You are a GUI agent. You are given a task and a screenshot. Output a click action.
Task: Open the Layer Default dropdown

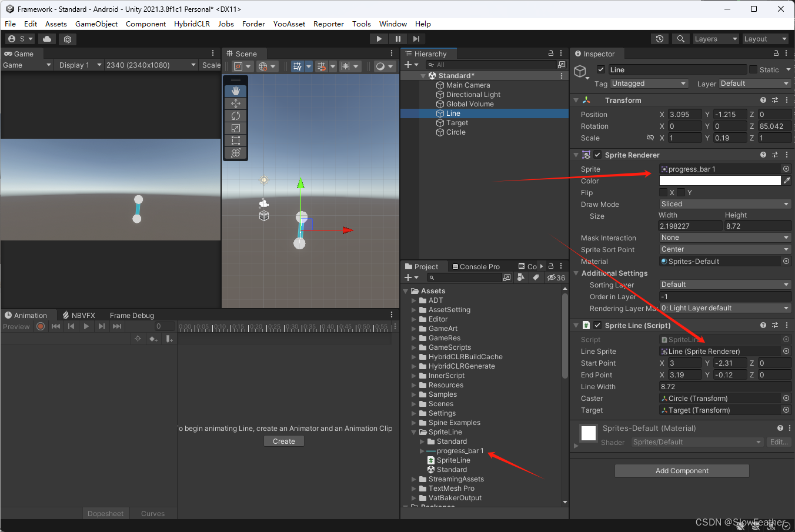click(x=755, y=83)
